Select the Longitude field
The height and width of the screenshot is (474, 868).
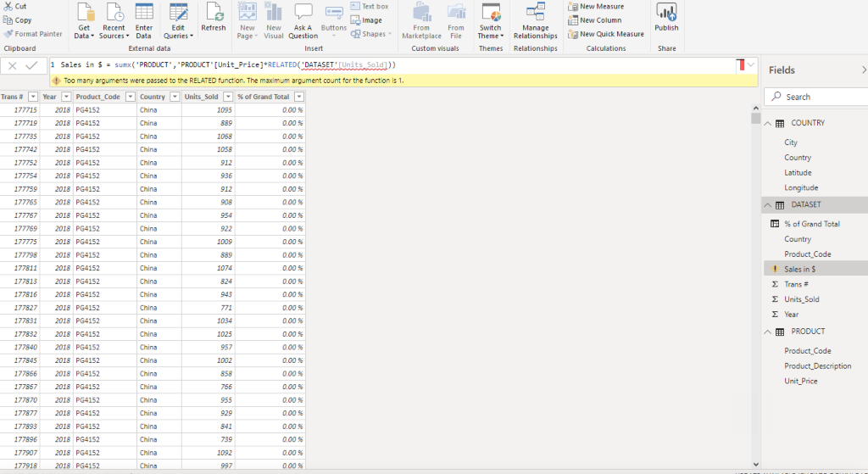point(801,187)
